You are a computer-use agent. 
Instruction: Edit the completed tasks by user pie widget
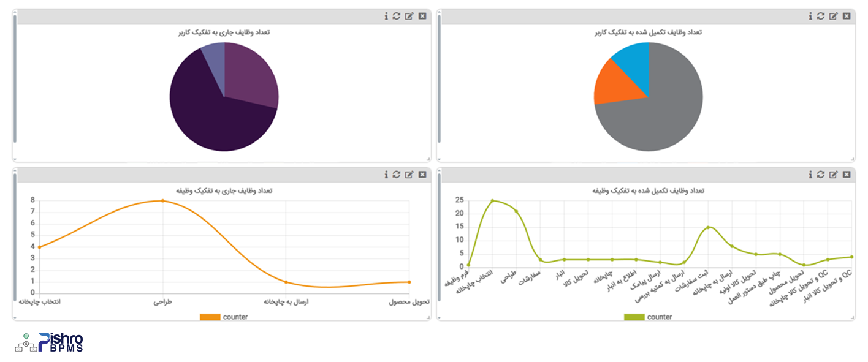[833, 16]
